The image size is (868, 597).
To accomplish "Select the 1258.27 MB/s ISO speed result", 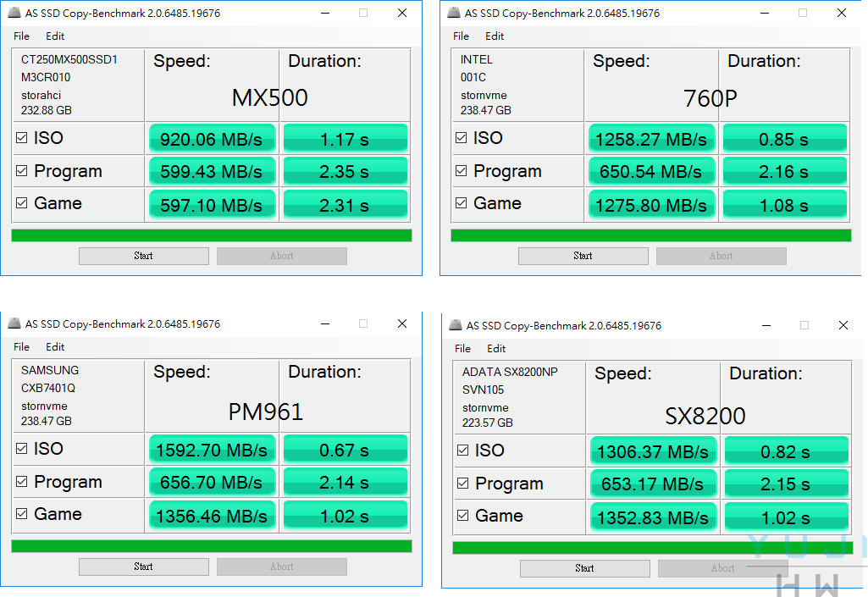I will coord(651,138).
